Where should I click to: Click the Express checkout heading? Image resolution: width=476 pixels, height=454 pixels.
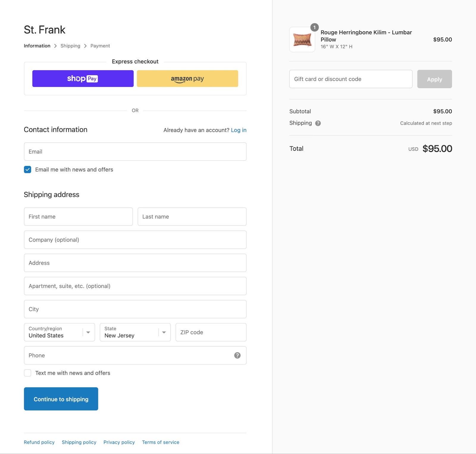click(x=135, y=62)
